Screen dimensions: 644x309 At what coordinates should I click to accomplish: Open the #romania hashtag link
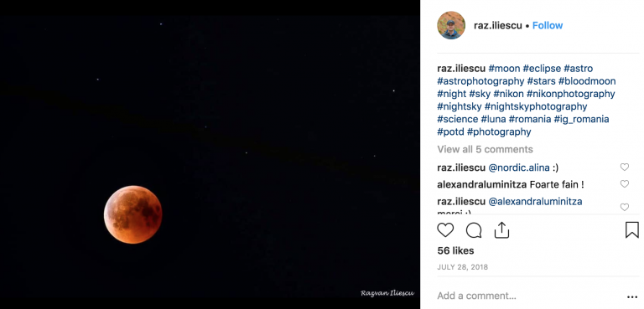530,120
